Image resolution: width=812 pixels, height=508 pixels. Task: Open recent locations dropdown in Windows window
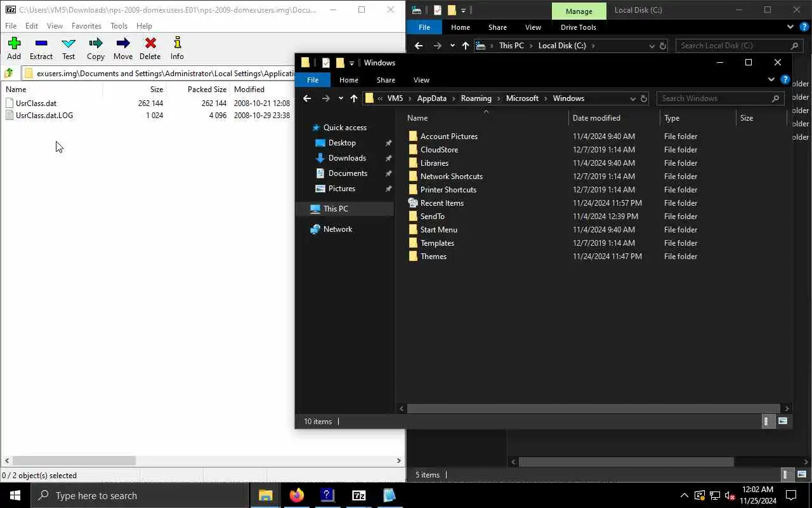point(341,98)
